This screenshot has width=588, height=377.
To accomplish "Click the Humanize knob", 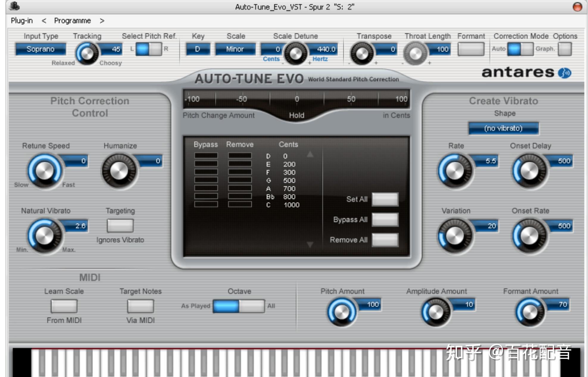I will [119, 171].
